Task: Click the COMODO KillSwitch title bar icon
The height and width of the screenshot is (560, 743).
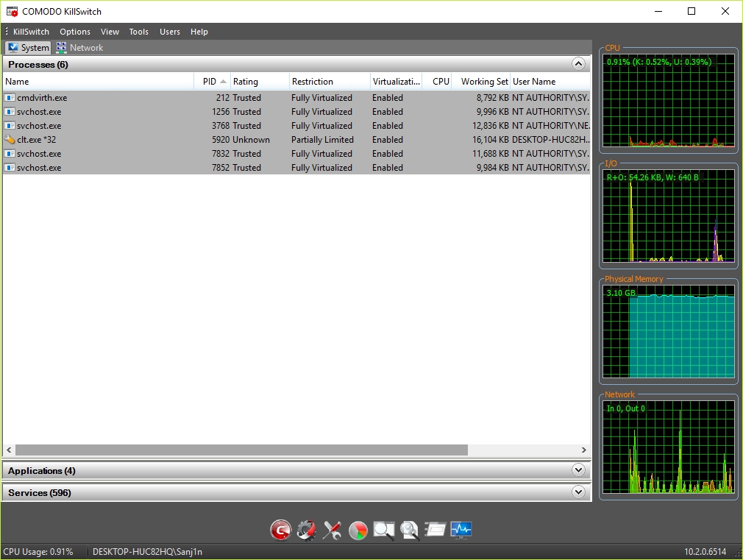Action: 13,11
